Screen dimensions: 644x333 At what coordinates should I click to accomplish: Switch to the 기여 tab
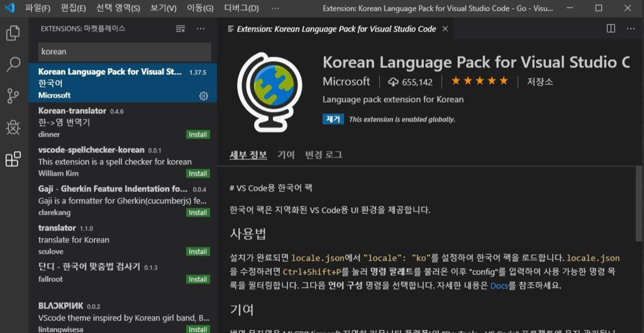pos(286,155)
